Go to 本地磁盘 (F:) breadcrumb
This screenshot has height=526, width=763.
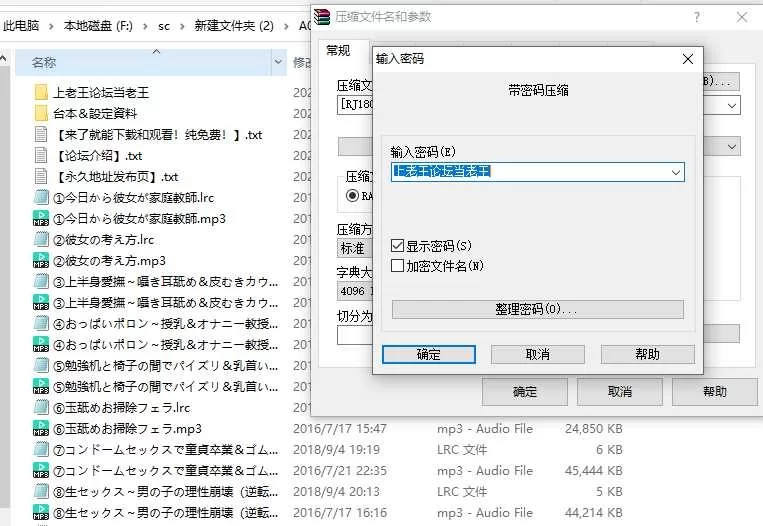click(98, 26)
